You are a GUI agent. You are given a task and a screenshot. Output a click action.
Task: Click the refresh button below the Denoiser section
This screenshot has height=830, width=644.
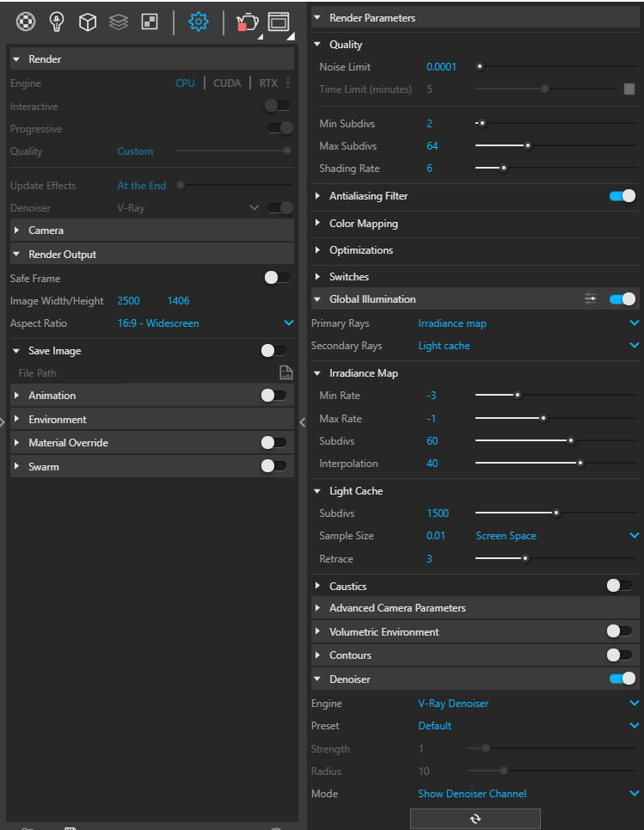tap(475, 818)
